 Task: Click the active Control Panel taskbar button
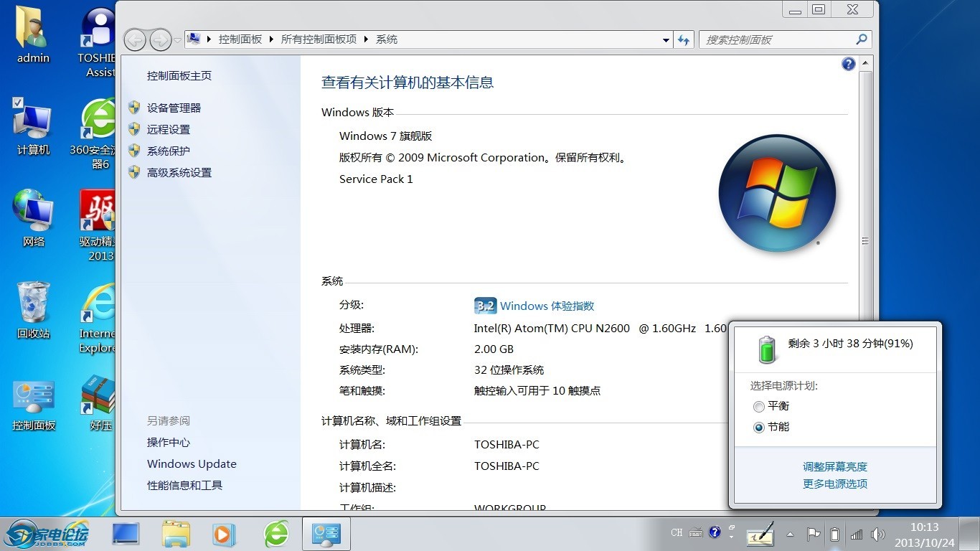tap(326, 534)
